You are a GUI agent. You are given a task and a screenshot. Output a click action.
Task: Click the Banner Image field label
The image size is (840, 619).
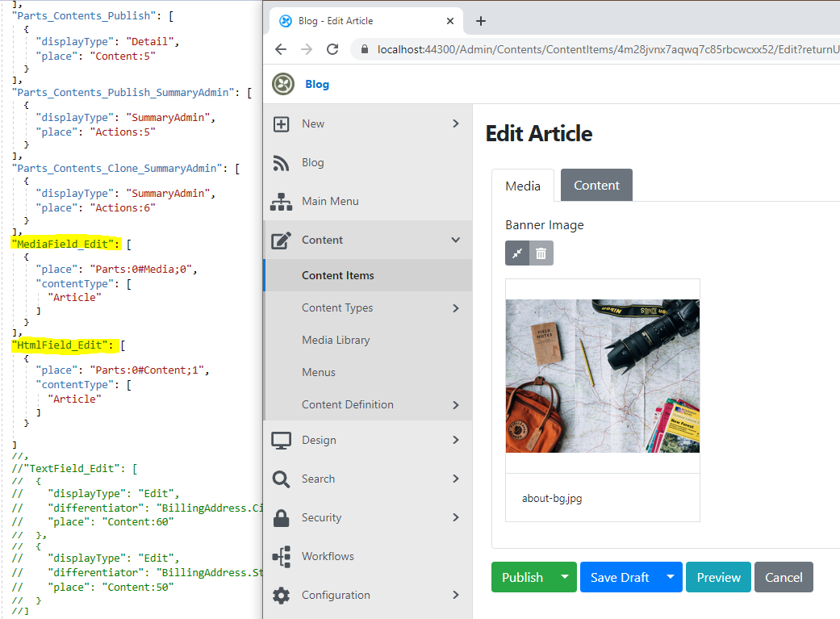(545, 225)
